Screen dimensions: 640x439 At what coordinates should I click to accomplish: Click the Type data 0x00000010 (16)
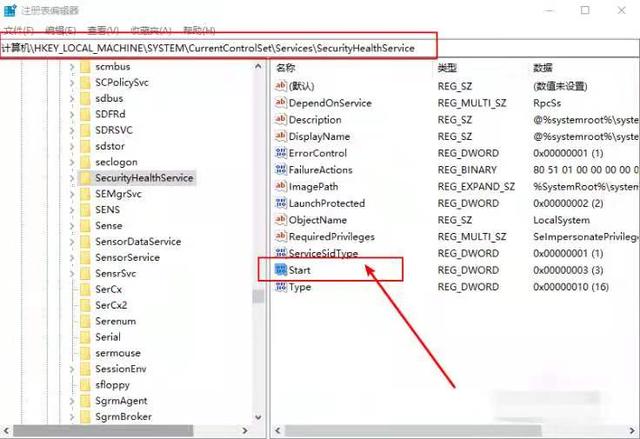(x=571, y=287)
